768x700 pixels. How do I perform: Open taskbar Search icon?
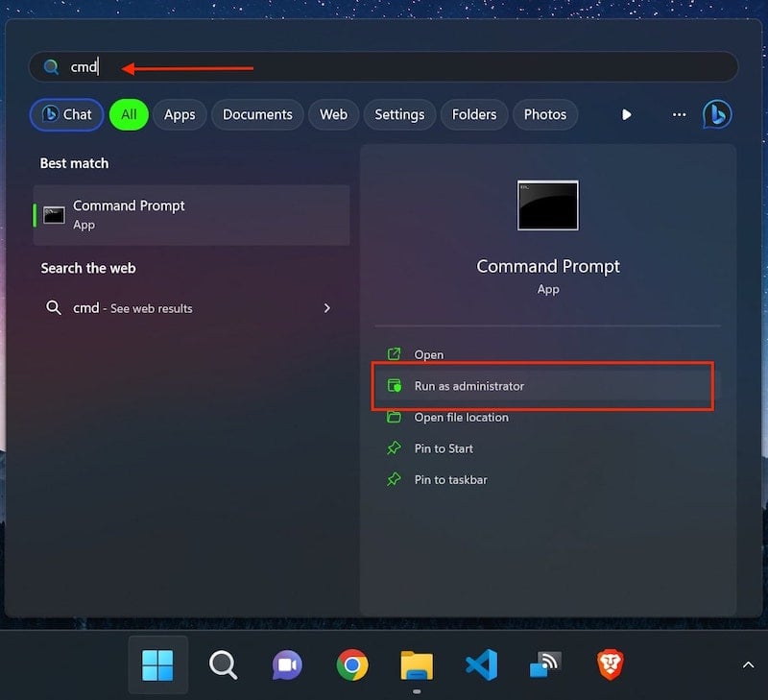coord(223,664)
